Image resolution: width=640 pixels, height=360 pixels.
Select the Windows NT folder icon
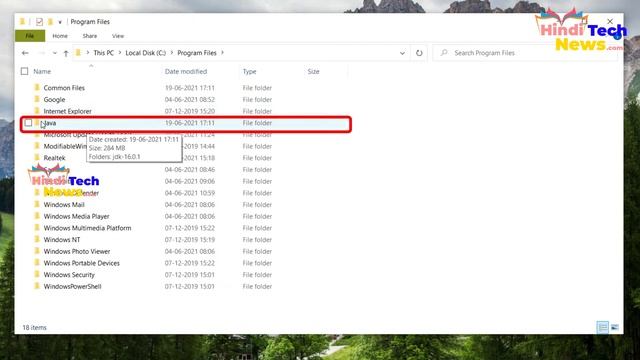[x=37, y=239]
